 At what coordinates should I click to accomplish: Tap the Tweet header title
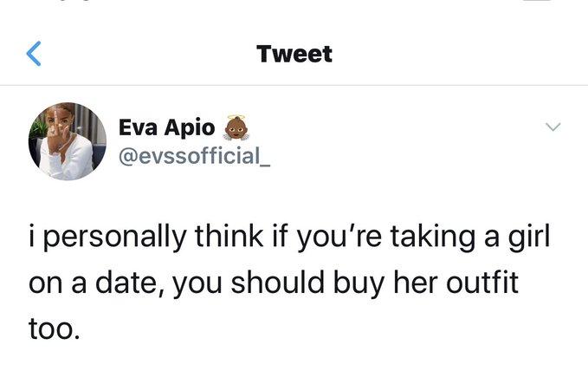[294, 54]
